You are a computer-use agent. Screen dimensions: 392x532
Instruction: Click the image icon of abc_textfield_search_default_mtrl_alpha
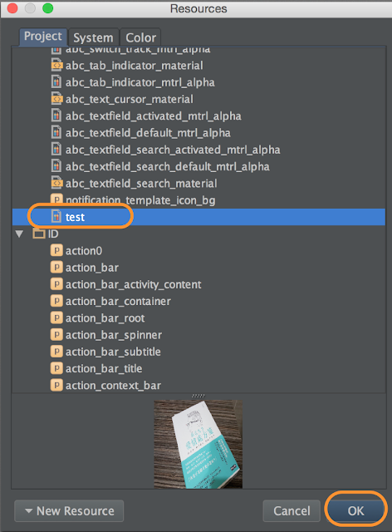56,166
